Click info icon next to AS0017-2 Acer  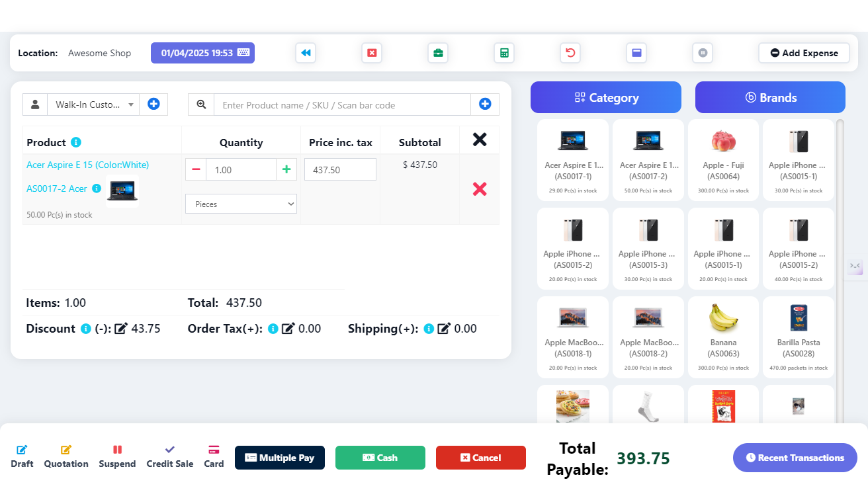[x=97, y=188]
